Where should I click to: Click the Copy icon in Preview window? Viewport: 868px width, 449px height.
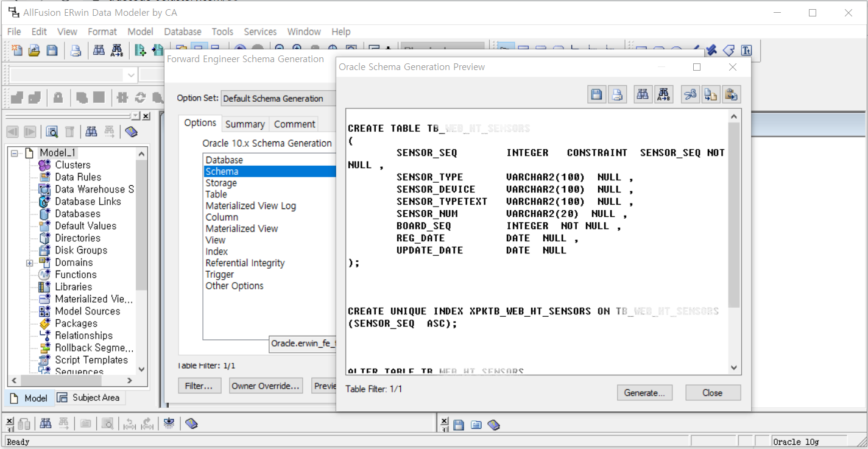(710, 94)
